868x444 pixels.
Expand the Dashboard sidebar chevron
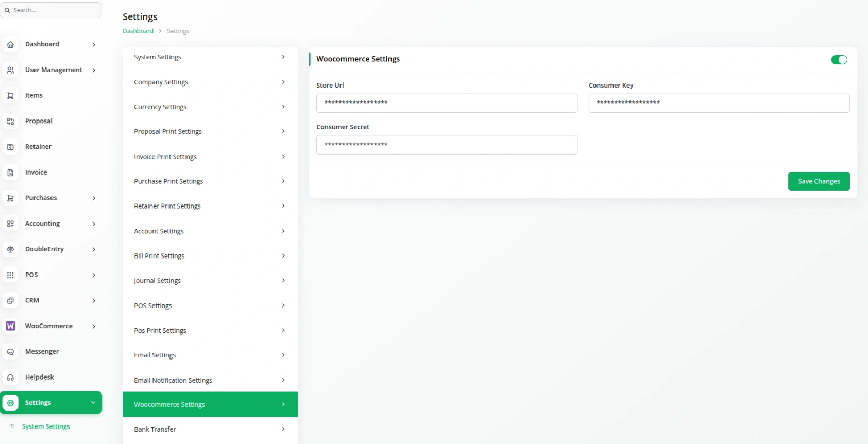[x=94, y=45]
